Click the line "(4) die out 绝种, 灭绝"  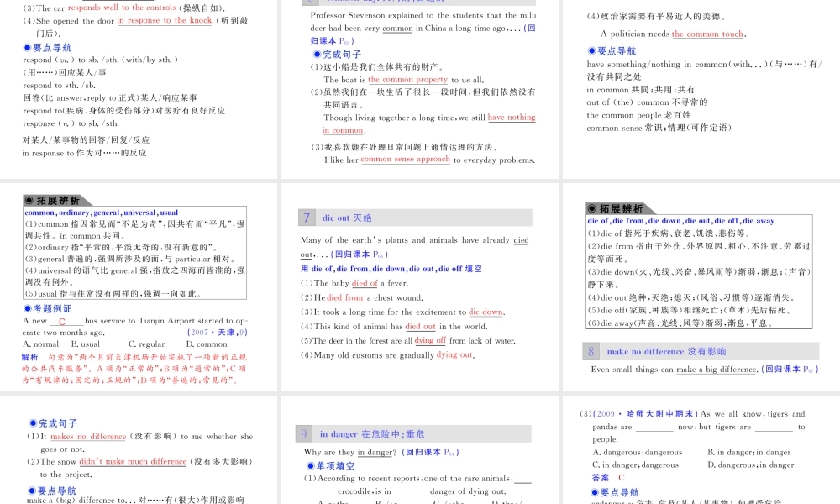[691, 297]
